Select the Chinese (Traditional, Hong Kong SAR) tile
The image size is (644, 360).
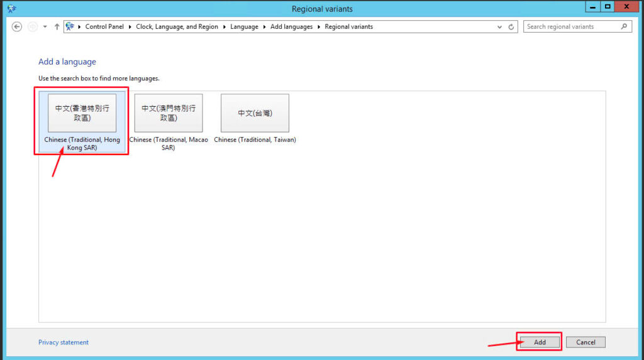click(x=82, y=122)
